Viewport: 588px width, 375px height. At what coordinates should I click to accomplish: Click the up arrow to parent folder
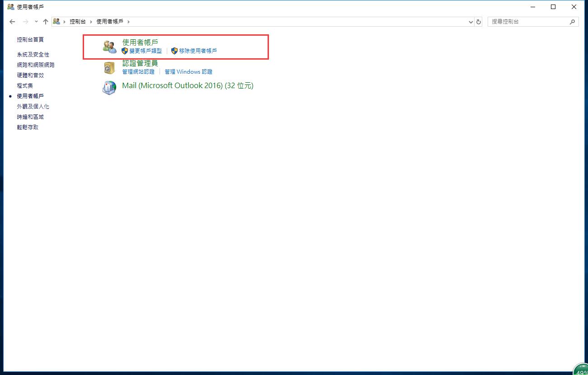45,22
